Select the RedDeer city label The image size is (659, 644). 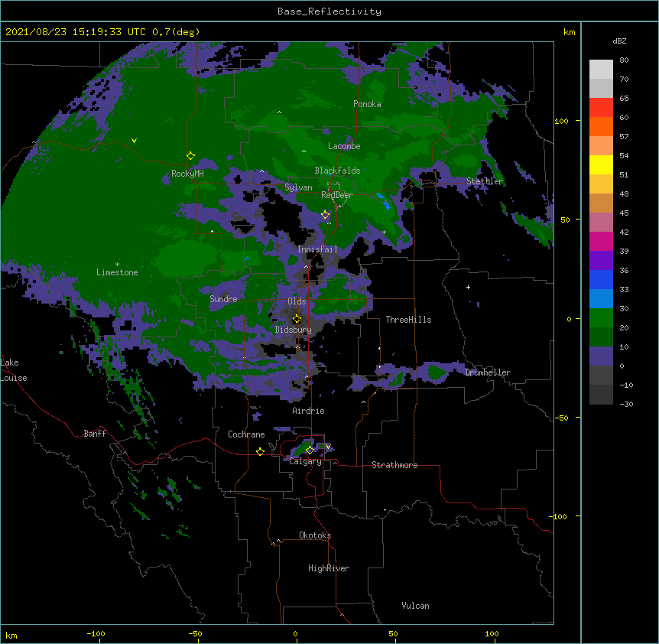coord(336,195)
